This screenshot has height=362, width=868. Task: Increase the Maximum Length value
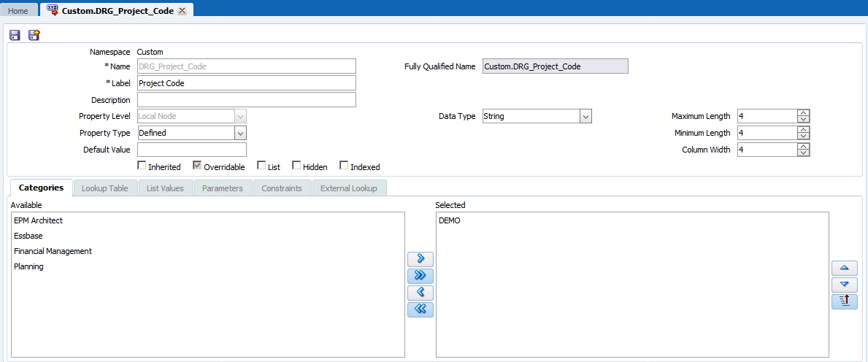click(804, 113)
